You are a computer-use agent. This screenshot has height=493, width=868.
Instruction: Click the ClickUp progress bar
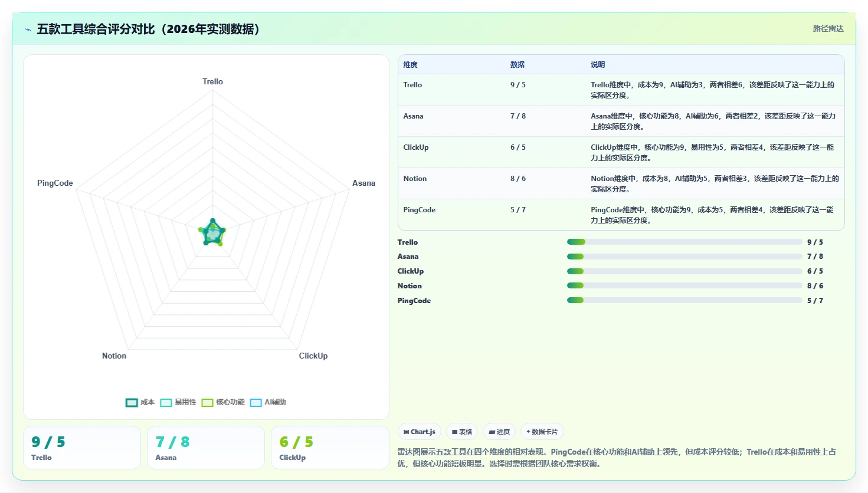pyautogui.click(x=684, y=271)
